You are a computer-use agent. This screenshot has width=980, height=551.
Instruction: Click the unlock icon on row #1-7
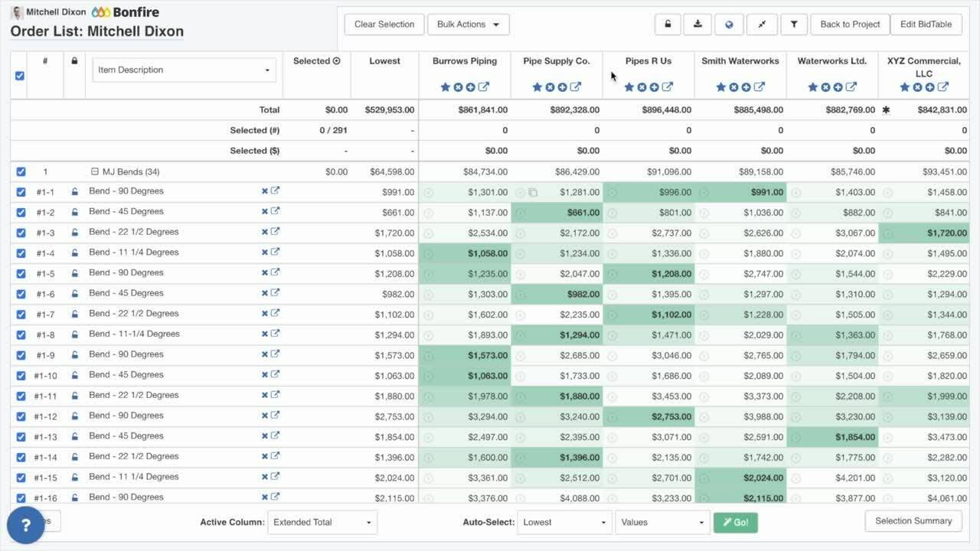75,315
